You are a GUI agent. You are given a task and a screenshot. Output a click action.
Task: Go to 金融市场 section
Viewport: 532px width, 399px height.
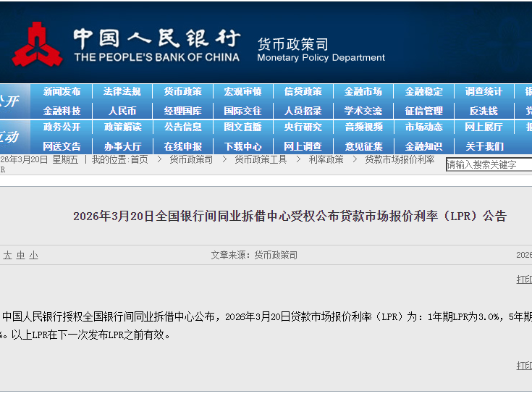tap(363, 92)
